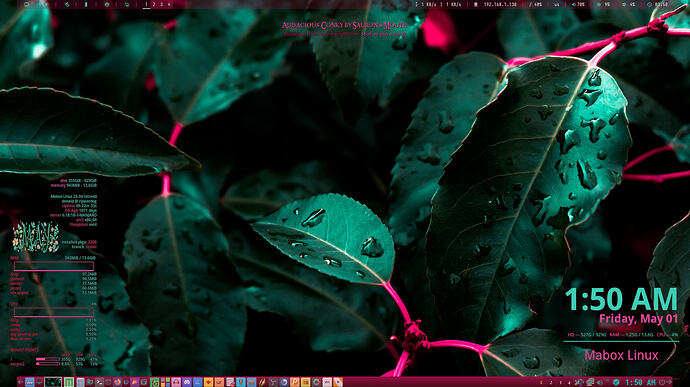This screenshot has height=387, width=690.
Task: Launch Firefox from the bottom panel
Action: click(x=117, y=382)
